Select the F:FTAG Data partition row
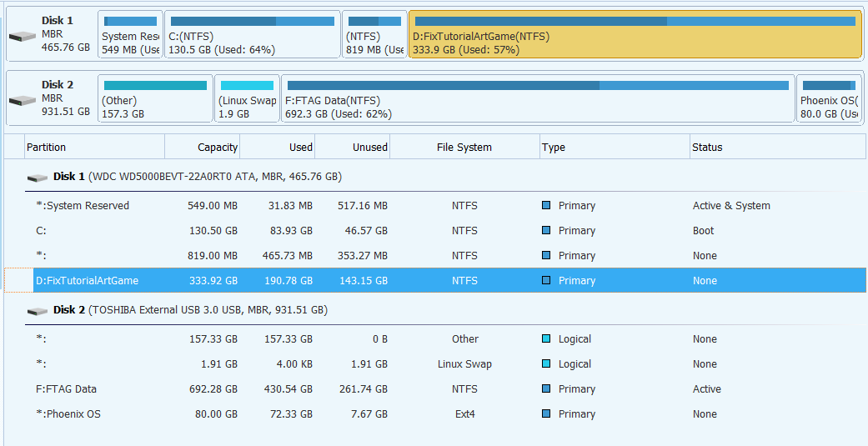Screen dimensions: 868x446 pos(435,388)
